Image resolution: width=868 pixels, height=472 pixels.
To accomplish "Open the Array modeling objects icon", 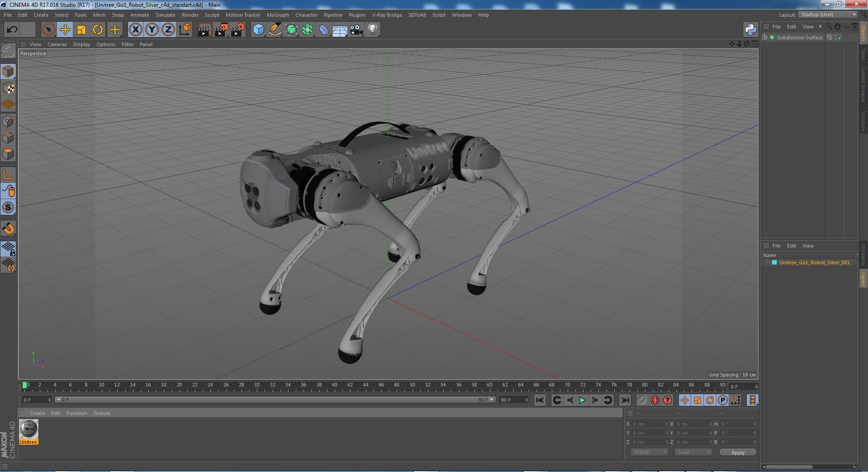I will [x=308, y=30].
